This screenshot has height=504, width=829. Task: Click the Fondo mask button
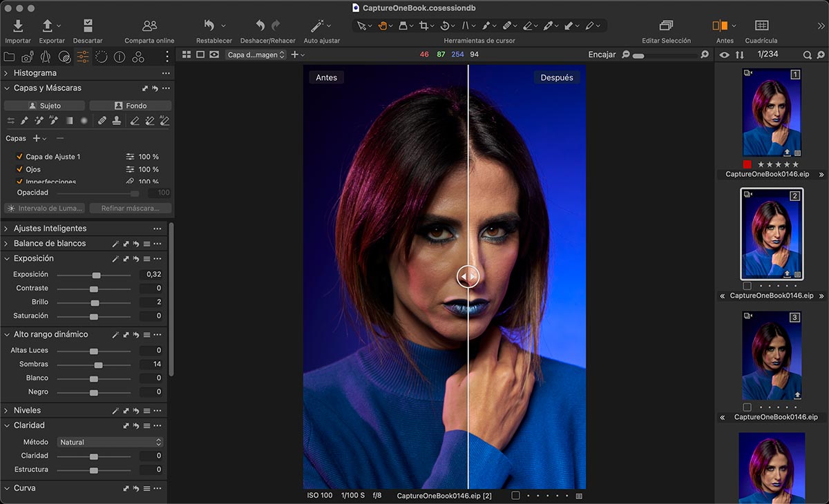coord(131,106)
